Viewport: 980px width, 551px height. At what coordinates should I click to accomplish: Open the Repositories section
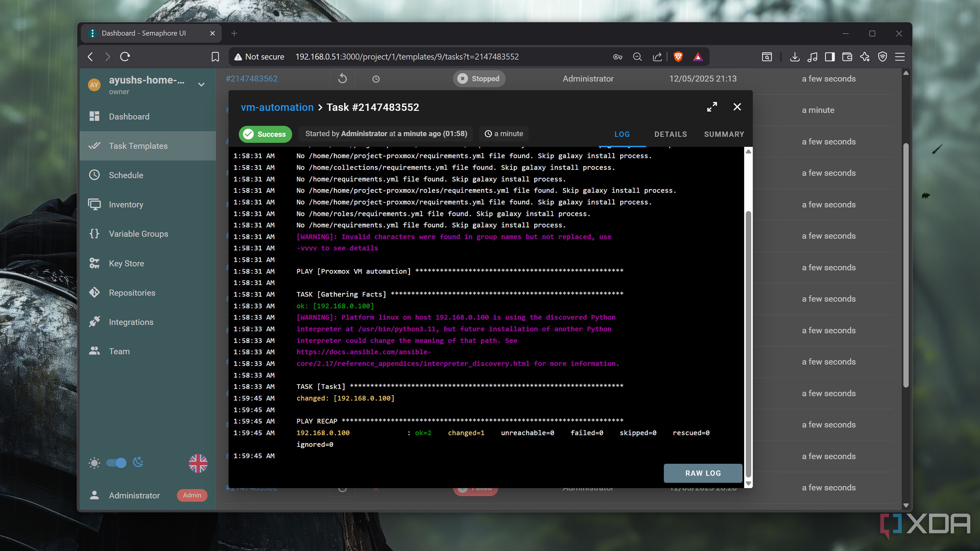click(x=148, y=292)
